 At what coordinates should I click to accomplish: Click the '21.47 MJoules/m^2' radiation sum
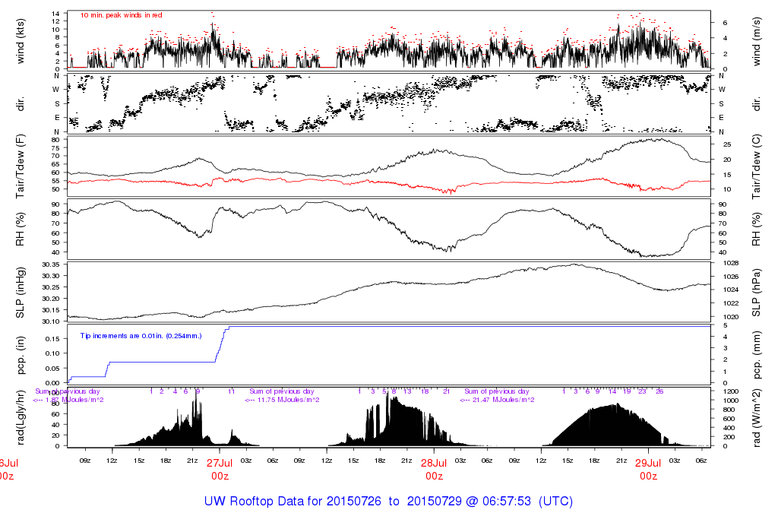(x=503, y=400)
